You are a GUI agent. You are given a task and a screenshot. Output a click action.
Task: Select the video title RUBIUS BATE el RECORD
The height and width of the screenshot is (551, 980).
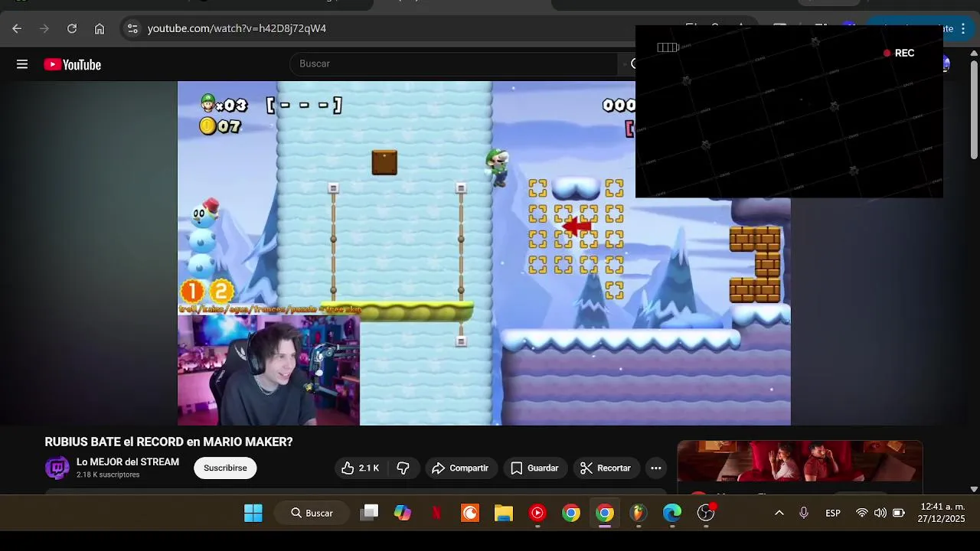click(168, 442)
